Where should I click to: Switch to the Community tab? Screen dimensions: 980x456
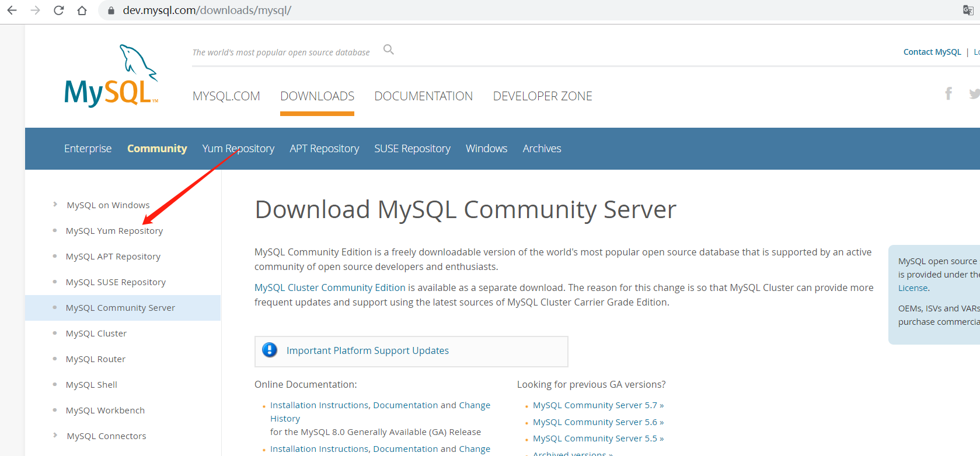pos(157,149)
